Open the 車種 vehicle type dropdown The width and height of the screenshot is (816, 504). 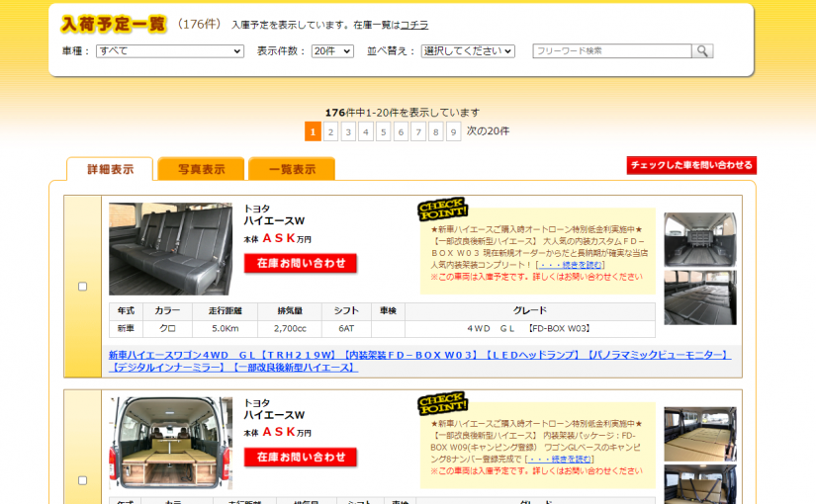(x=170, y=51)
